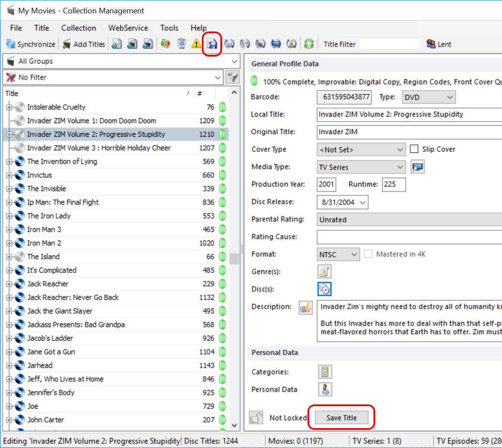
Task: Open the Genre(s) editor icon
Action: pos(324,272)
